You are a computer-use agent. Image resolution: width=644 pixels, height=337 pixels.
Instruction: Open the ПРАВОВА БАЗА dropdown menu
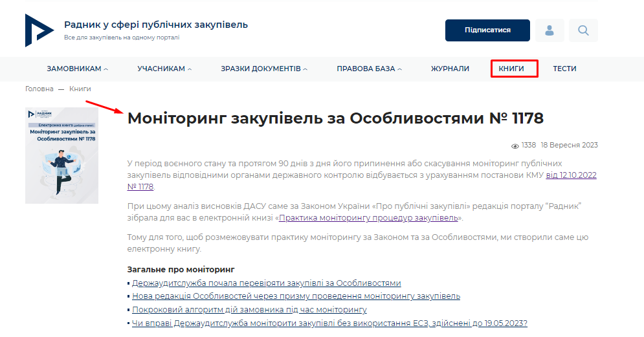(x=369, y=69)
